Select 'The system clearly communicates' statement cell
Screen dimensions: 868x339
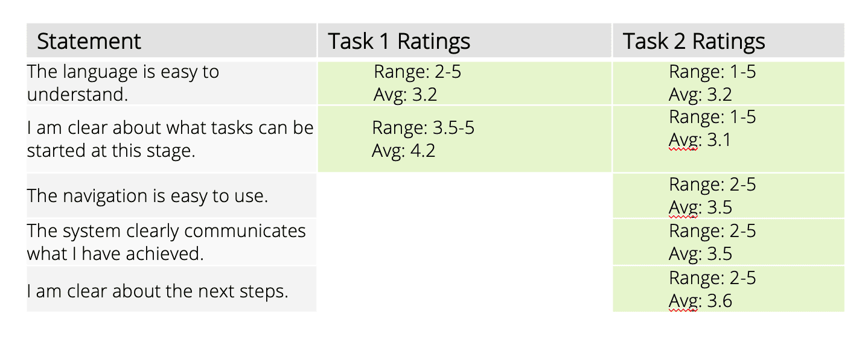coord(171,242)
